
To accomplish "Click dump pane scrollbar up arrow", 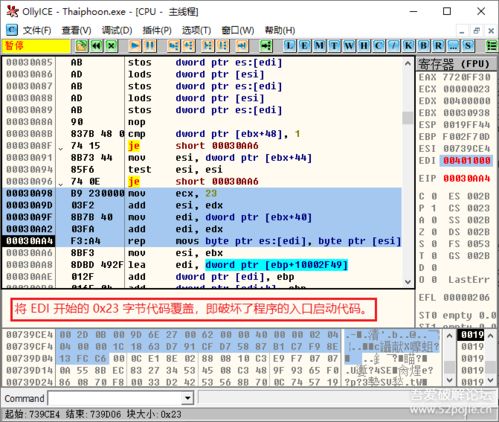I will (x=449, y=336).
